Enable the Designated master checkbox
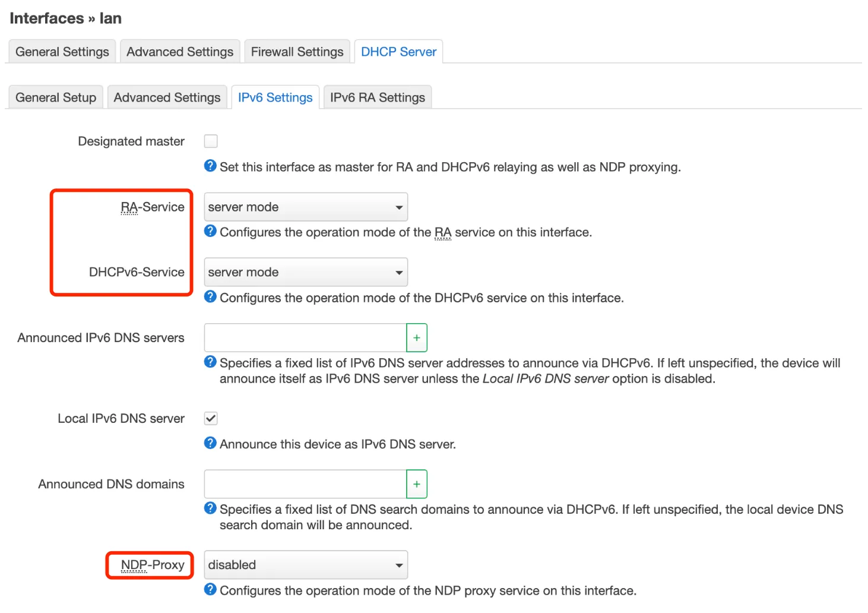This screenshot has height=613, width=868. point(211,141)
